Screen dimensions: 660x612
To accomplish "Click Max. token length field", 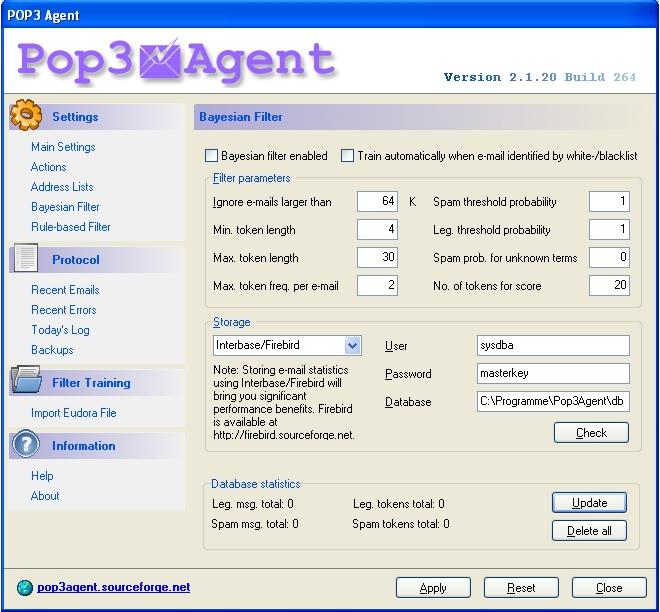I will 377,257.
